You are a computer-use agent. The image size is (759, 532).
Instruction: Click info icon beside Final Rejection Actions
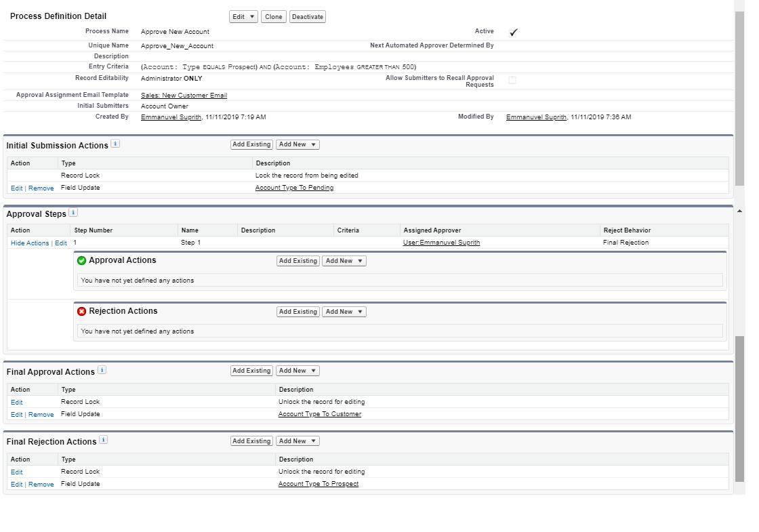pos(103,440)
